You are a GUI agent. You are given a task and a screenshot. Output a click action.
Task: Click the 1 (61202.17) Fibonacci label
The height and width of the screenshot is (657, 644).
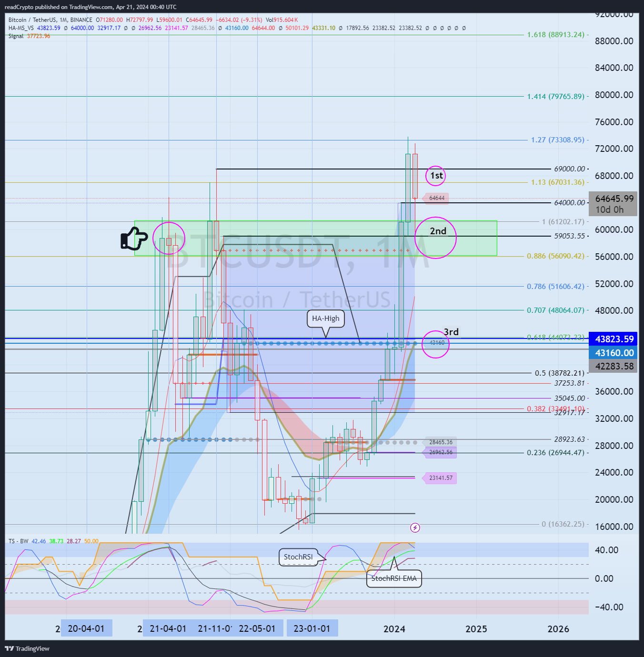(563, 222)
